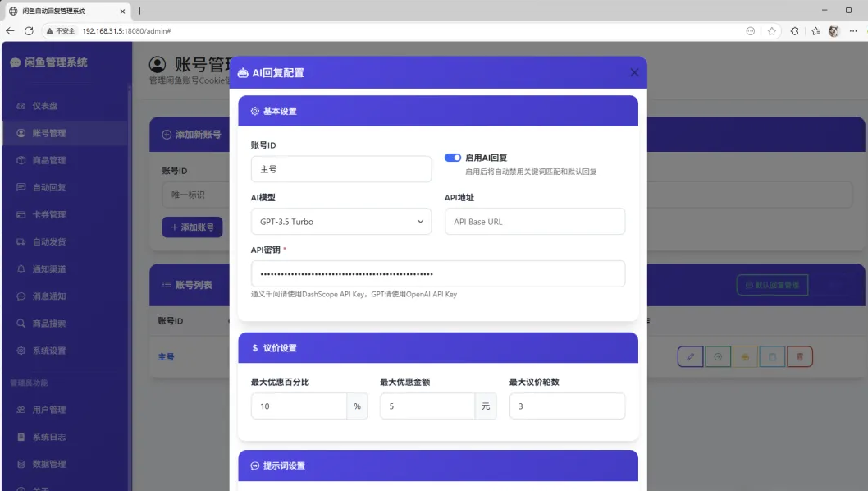Click the green circle-arrow action icon in account row
Screen dimensions: 868x491
click(718, 356)
